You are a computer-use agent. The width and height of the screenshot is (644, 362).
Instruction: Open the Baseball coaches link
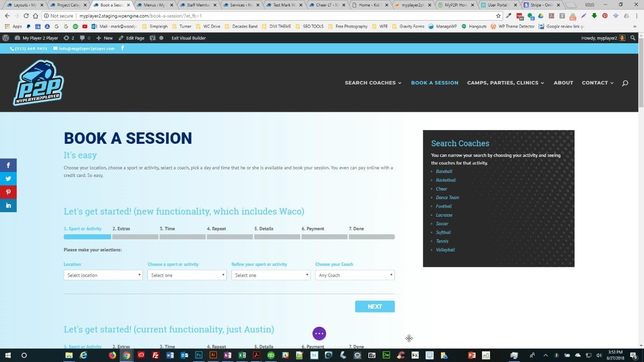click(444, 171)
